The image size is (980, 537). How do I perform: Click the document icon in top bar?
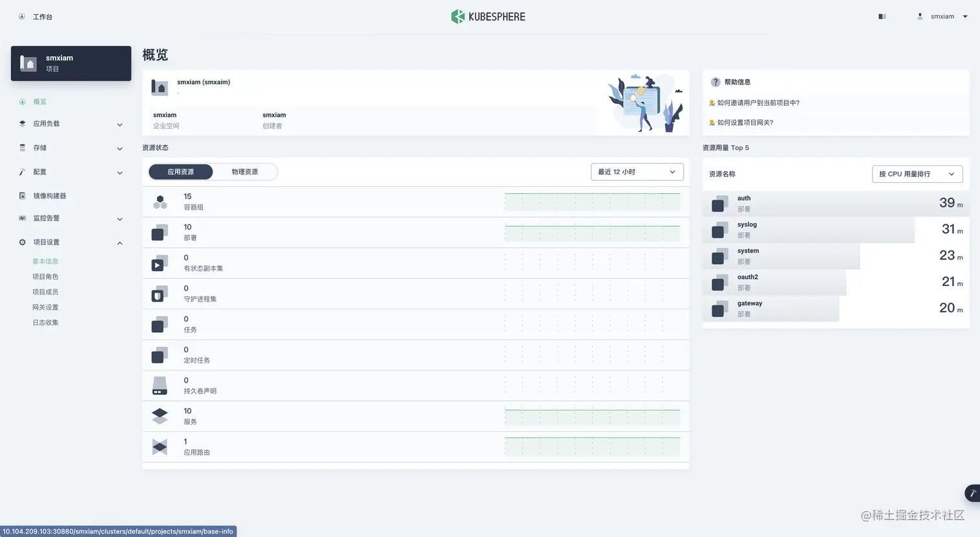[x=882, y=16]
